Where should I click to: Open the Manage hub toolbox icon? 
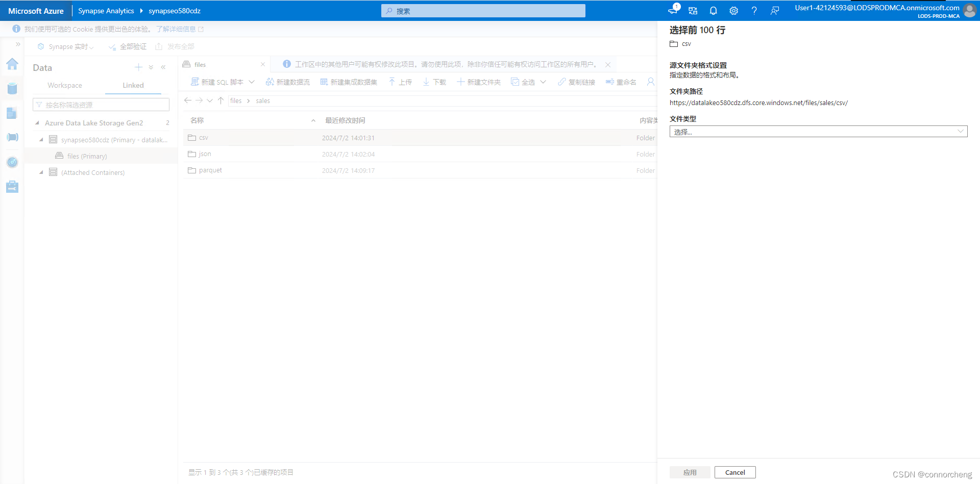pos(12,187)
